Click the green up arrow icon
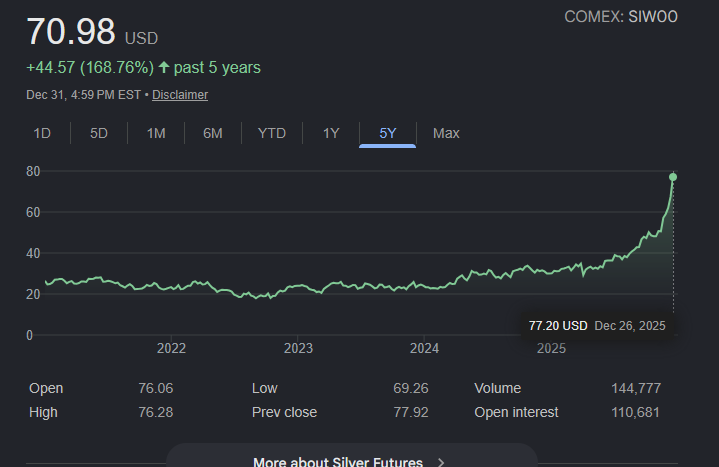The width and height of the screenshot is (719, 467). coord(164,67)
